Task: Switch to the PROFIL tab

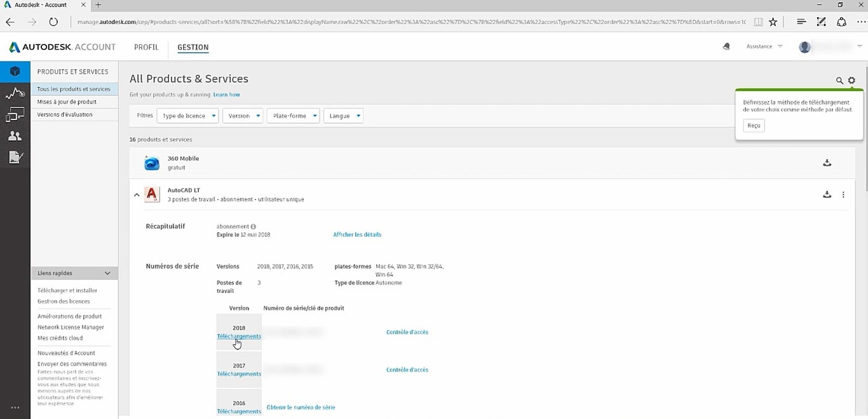Action: [x=146, y=47]
